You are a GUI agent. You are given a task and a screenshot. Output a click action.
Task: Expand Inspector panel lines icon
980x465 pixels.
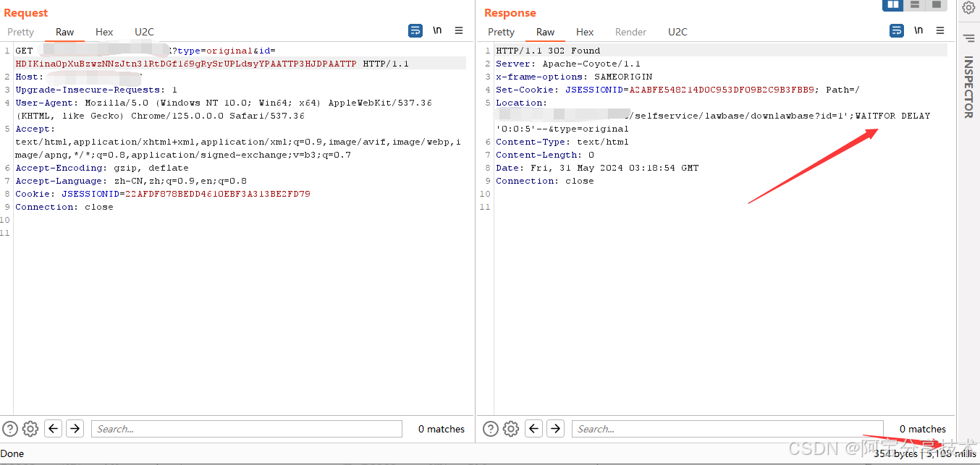pyautogui.click(x=968, y=38)
